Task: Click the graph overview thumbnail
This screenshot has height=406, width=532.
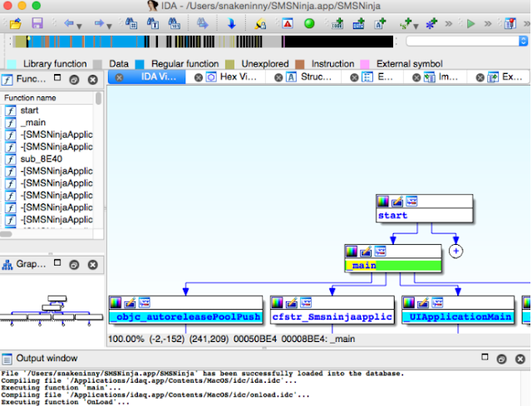Action: [x=52, y=311]
